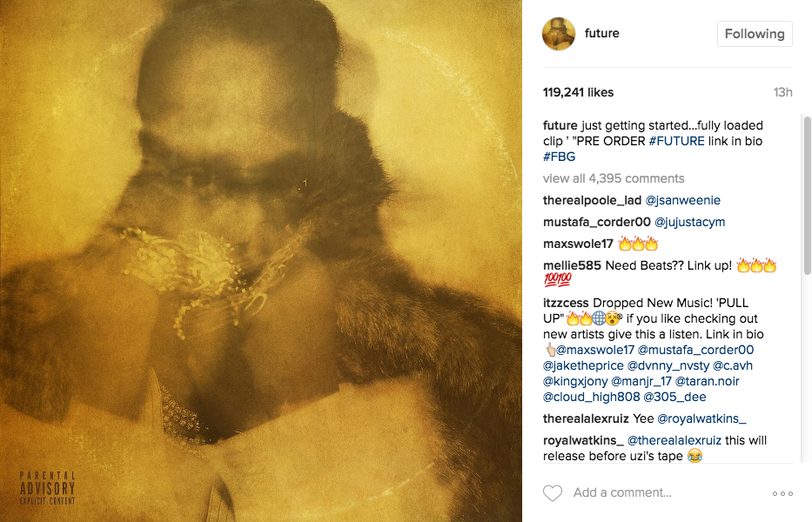Image resolution: width=812 pixels, height=522 pixels.
Task: Open the itzzcess commenter profile
Action: tap(566, 303)
